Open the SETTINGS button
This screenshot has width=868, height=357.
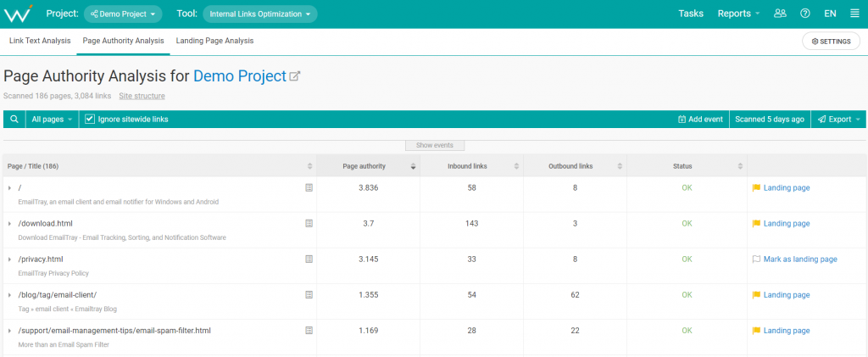[x=831, y=41]
